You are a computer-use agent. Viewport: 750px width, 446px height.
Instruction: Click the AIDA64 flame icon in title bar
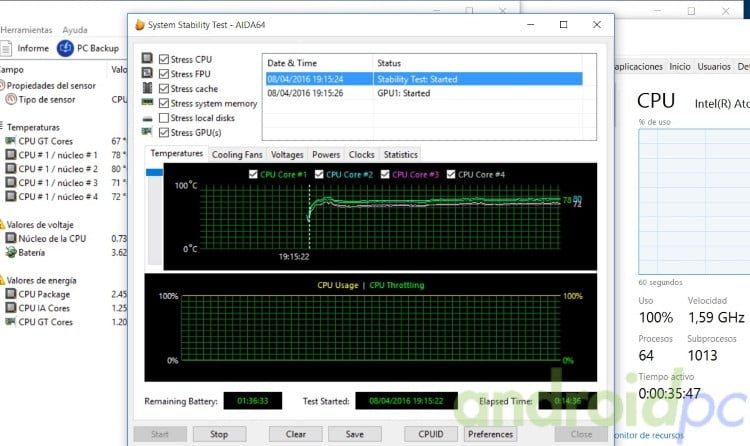pyautogui.click(x=140, y=24)
